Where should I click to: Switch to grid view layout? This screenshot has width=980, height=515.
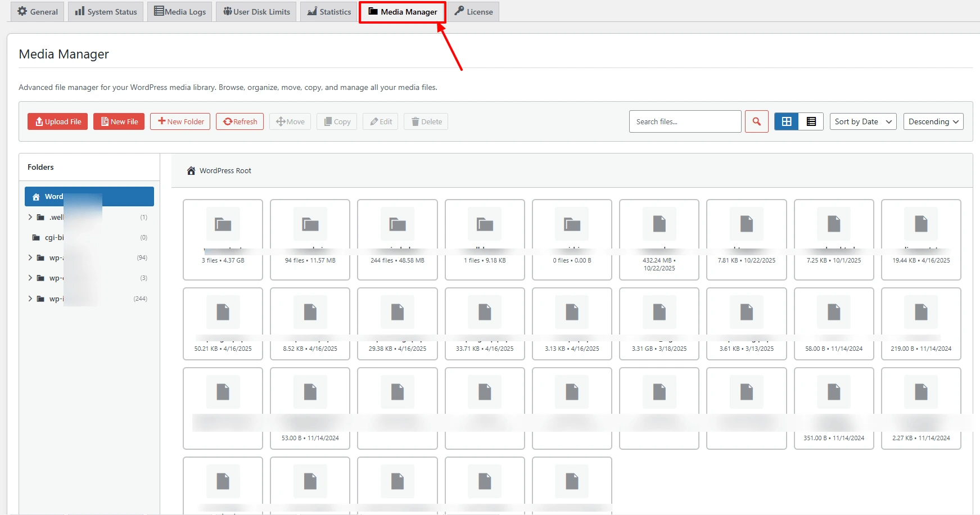click(787, 121)
